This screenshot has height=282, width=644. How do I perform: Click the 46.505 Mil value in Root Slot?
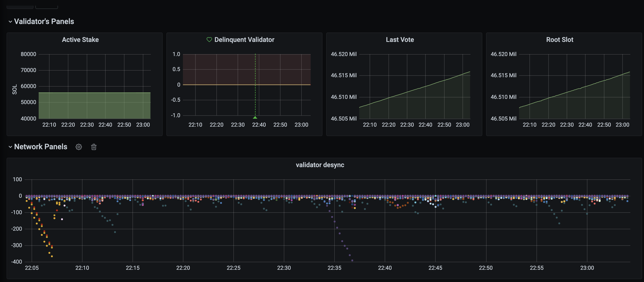click(x=503, y=119)
